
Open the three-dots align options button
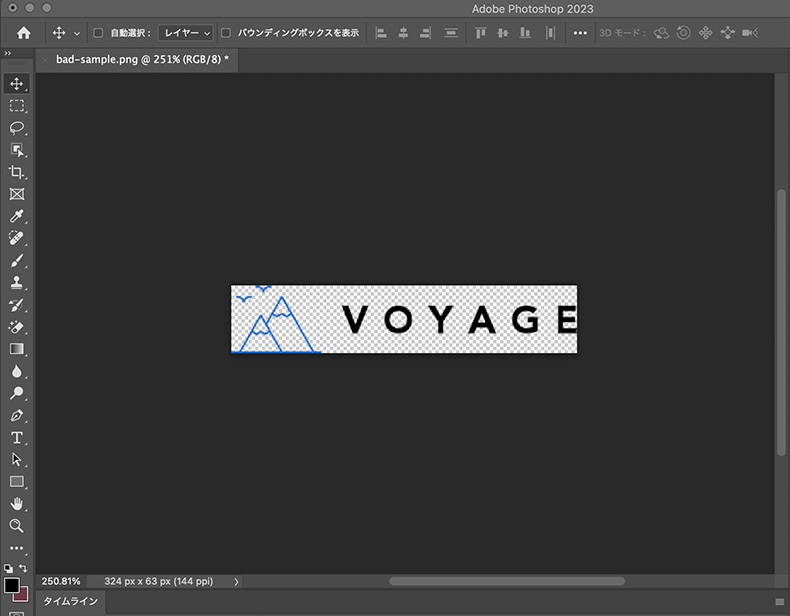[581, 33]
